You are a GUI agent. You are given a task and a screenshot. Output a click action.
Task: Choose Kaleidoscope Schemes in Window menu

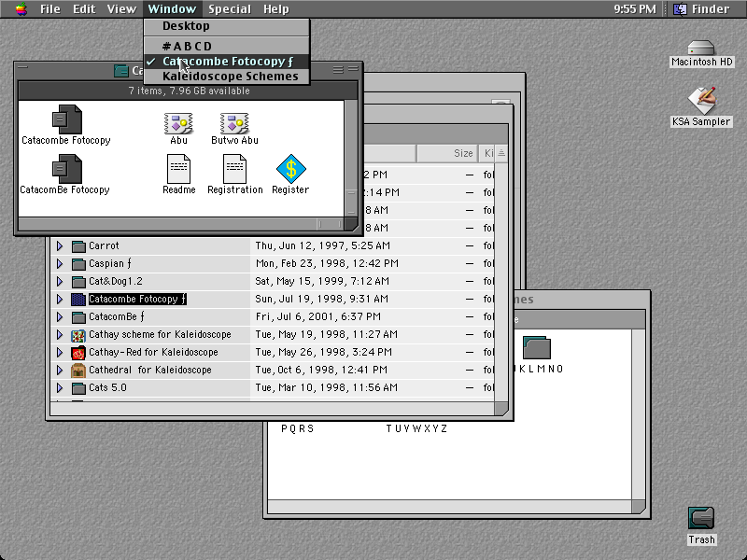tap(227, 77)
